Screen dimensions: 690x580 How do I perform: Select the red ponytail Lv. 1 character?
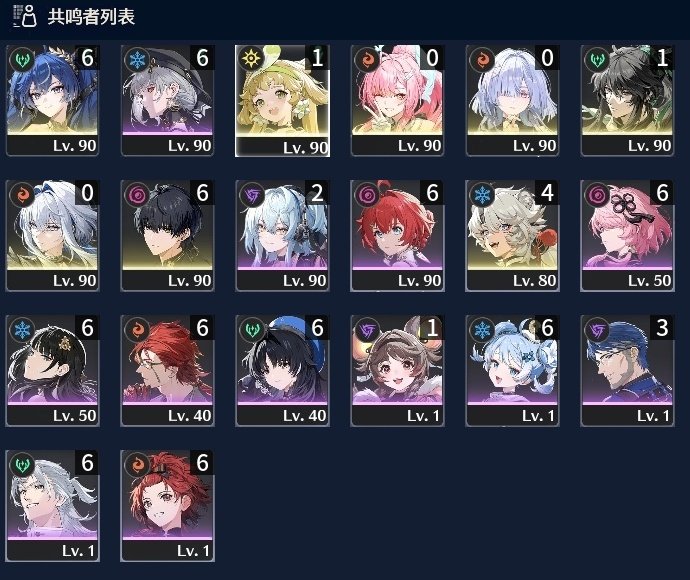168,506
